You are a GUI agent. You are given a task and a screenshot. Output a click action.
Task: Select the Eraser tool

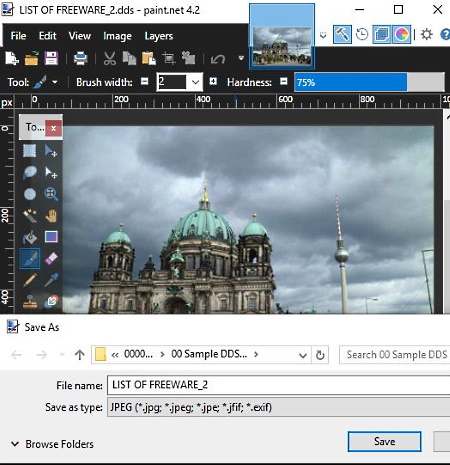[x=51, y=258]
